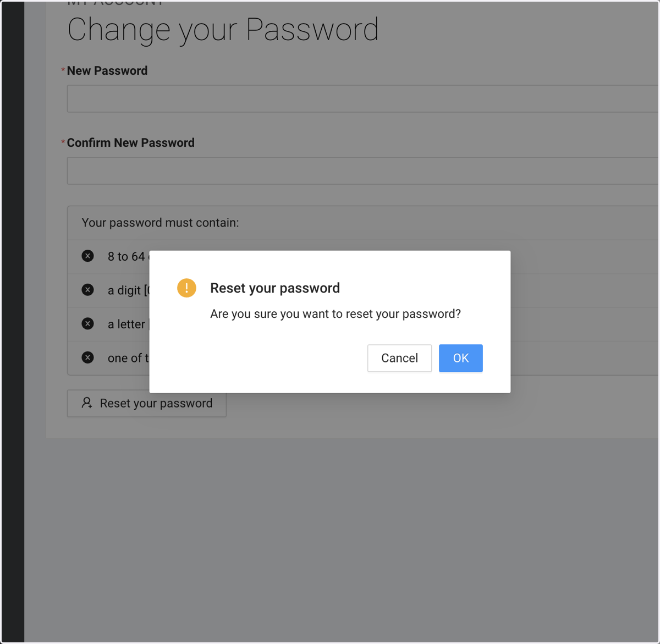Cancel the reset password dialog

399,358
